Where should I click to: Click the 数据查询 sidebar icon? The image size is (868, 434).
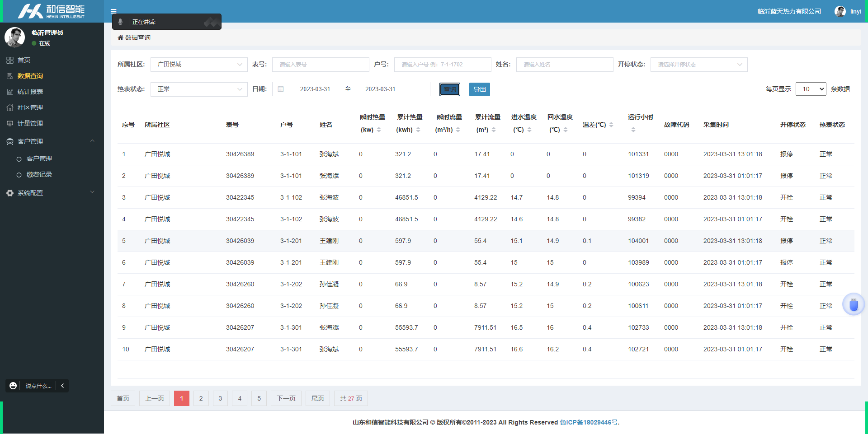point(10,76)
